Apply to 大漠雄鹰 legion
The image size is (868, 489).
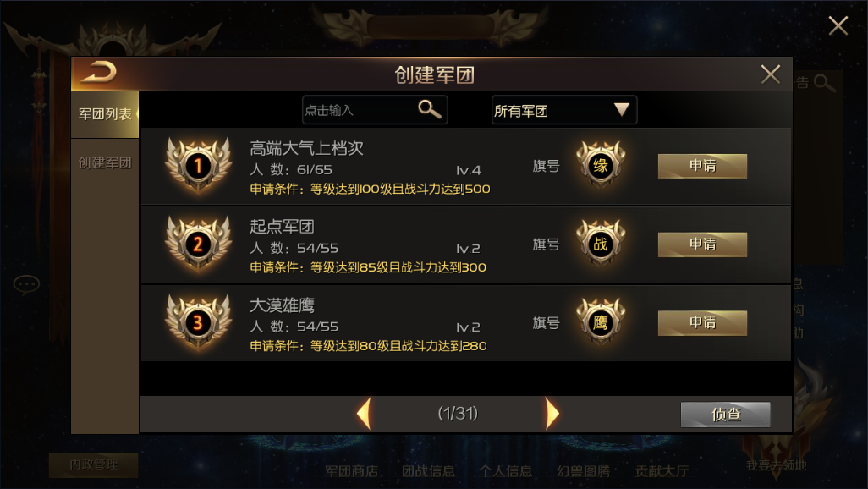click(702, 323)
